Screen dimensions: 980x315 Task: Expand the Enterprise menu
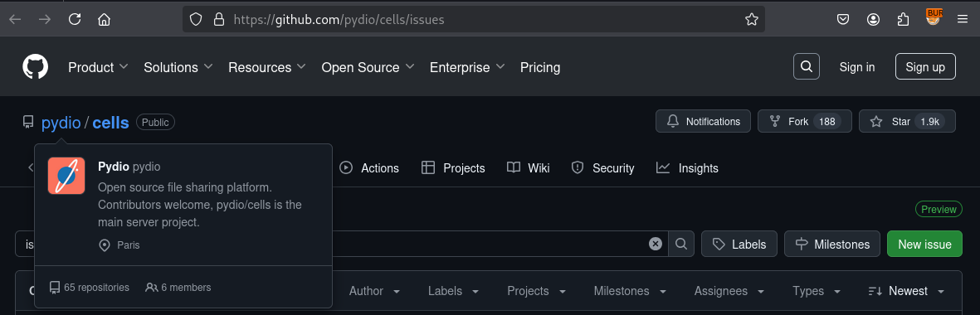point(467,67)
